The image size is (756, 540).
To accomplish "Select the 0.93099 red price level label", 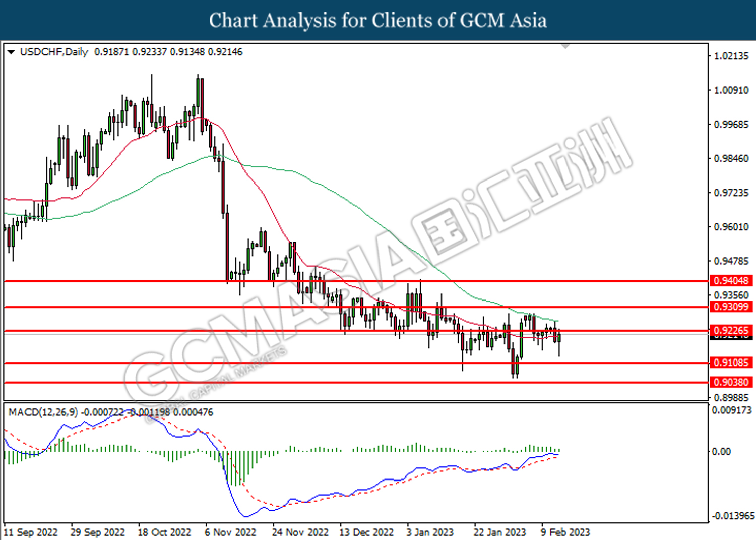I will coord(731,306).
